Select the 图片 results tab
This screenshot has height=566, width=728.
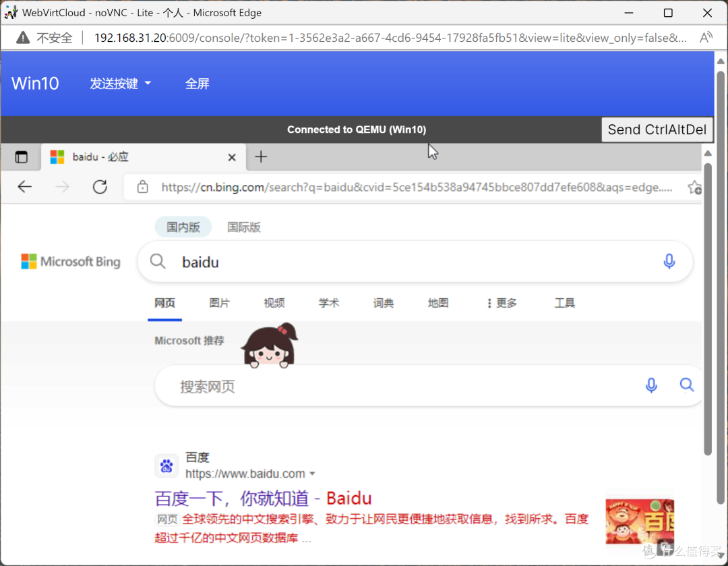click(220, 303)
